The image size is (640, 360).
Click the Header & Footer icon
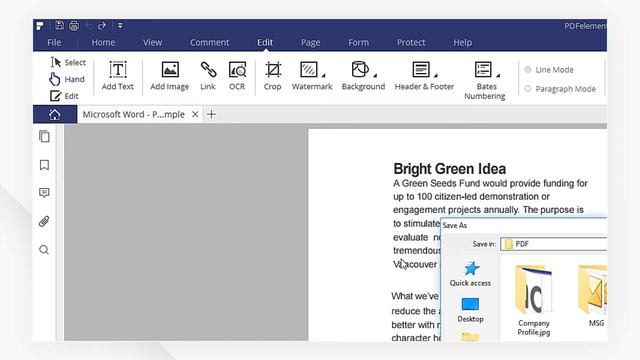click(x=421, y=69)
